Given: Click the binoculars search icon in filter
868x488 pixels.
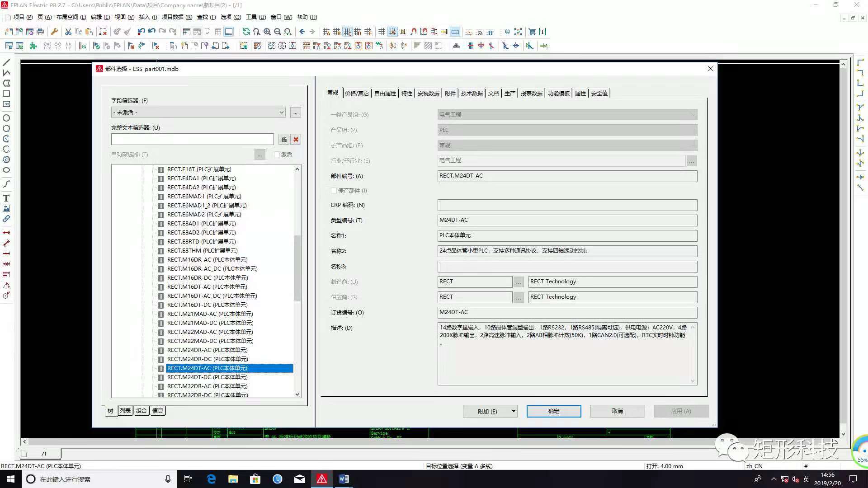Looking at the screenshot, I should coord(284,139).
